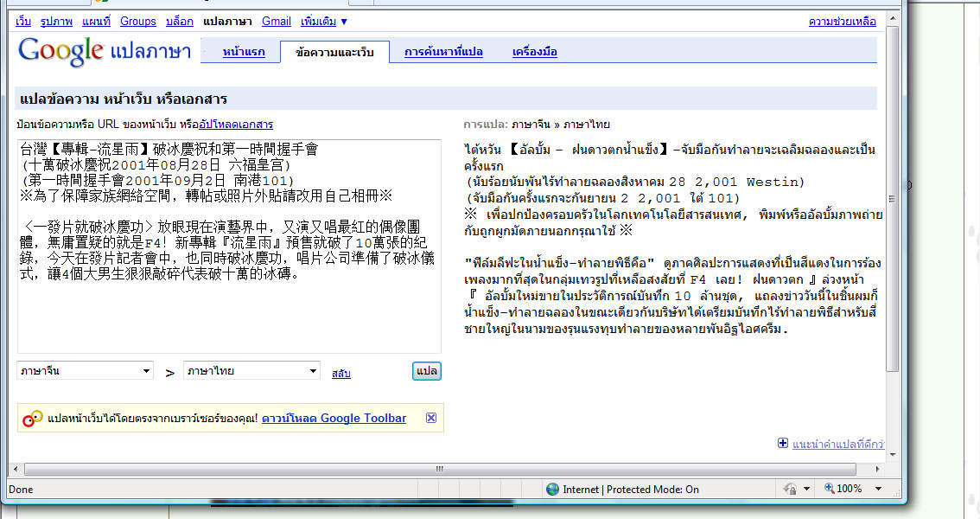Click the สลับ swap languages link
Screen dimensions: 980x519
(340, 374)
